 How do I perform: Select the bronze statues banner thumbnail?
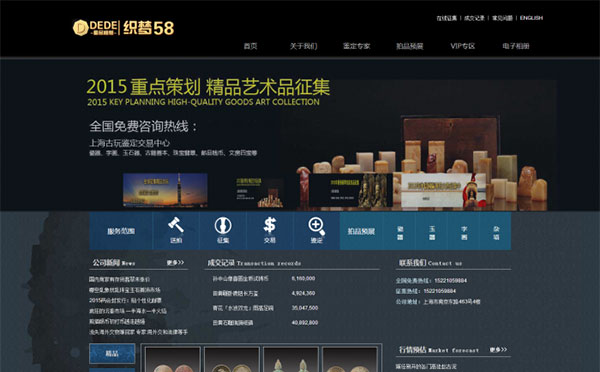tap(351, 190)
